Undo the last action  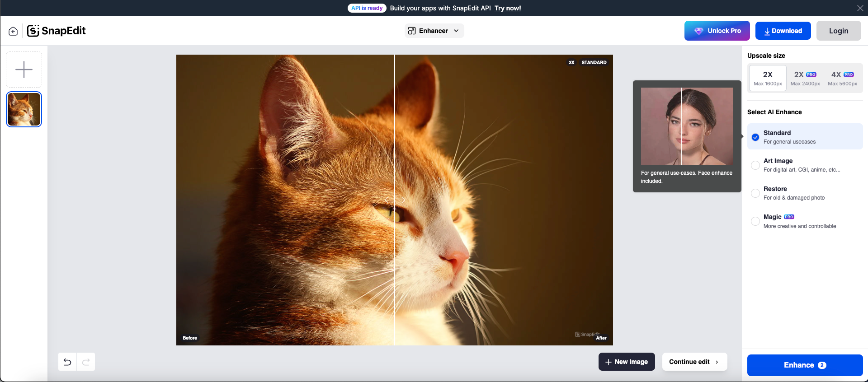(67, 362)
